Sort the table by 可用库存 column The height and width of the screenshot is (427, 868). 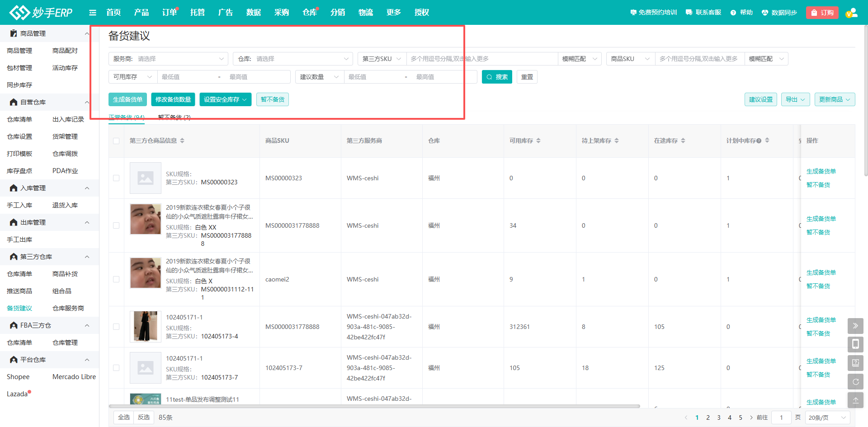tap(538, 141)
